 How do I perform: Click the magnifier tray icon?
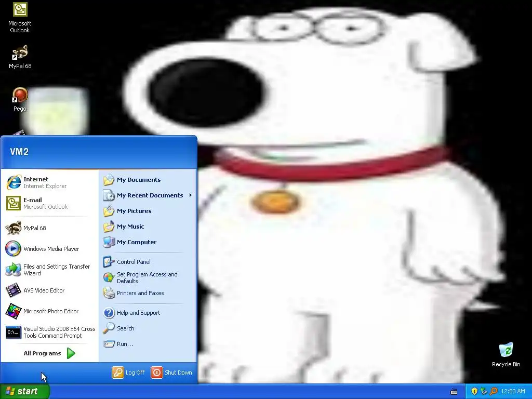494,391
